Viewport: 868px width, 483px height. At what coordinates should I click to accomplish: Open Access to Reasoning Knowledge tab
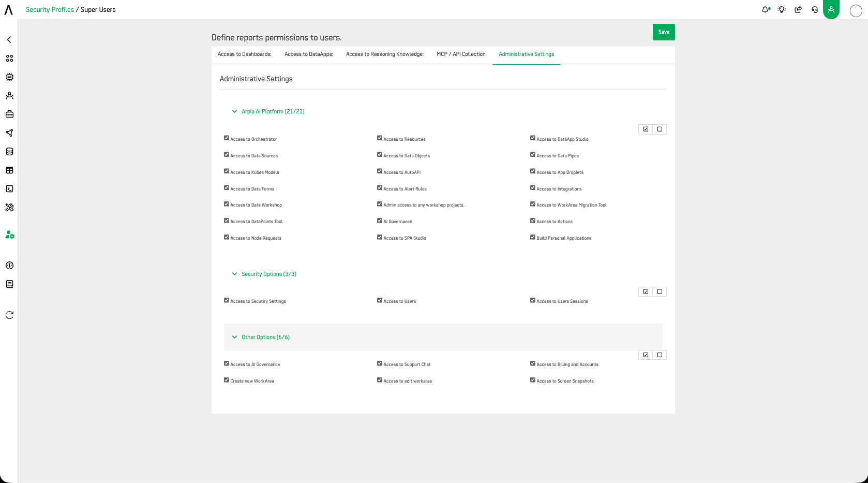click(x=385, y=54)
